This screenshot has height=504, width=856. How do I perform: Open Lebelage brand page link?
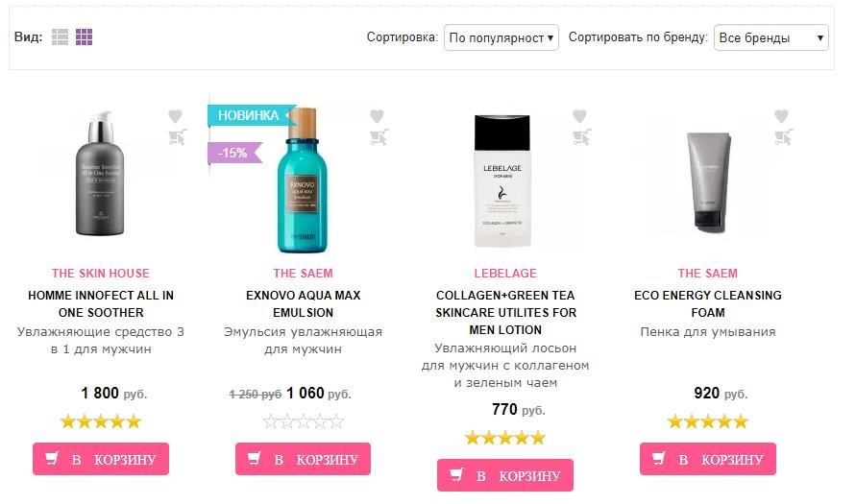505,274
